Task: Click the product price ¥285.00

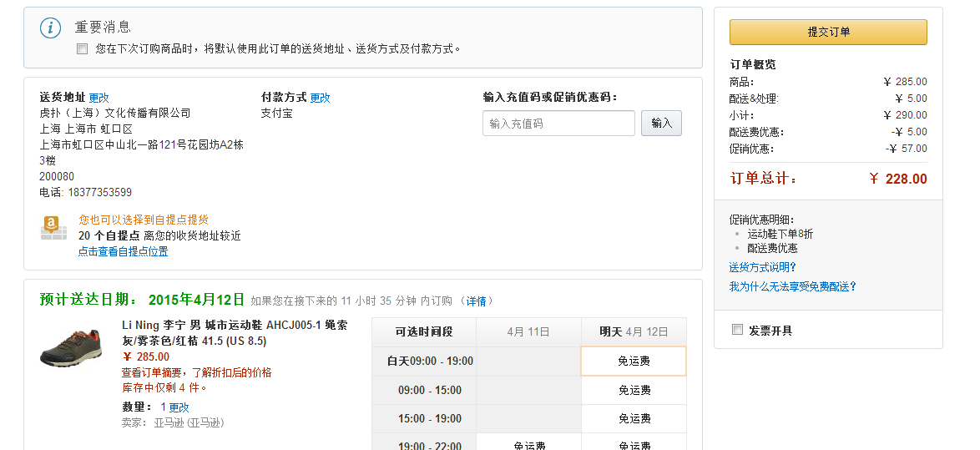Action: click(145, 356)
